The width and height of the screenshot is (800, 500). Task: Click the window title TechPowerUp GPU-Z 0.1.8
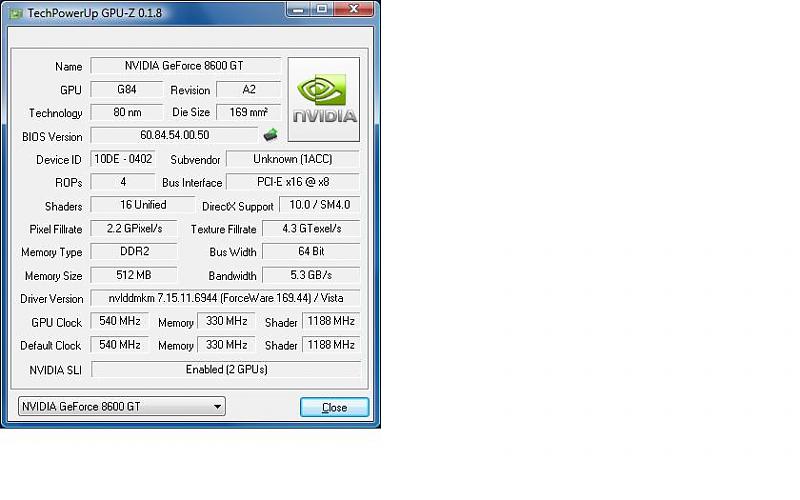95,13
